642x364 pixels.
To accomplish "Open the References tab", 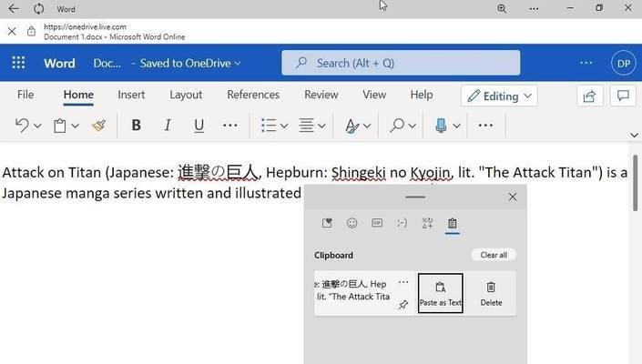I will [253, 95].
